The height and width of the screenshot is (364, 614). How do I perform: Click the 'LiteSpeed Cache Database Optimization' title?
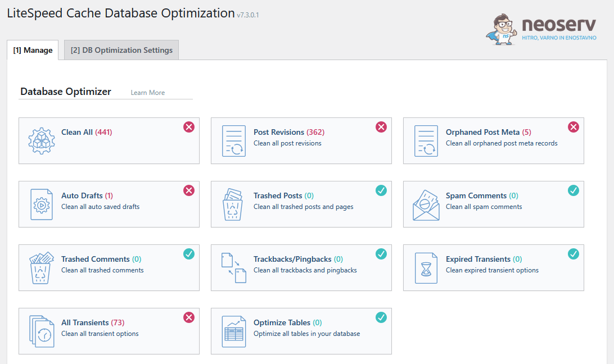(121, 13)
